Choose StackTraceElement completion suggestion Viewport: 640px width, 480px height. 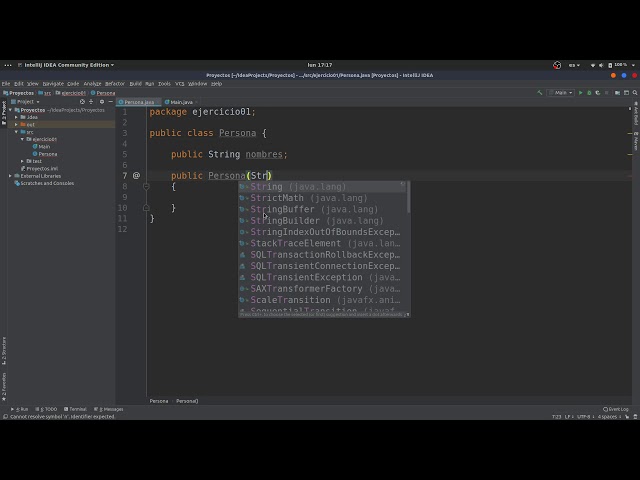(322, 243)
